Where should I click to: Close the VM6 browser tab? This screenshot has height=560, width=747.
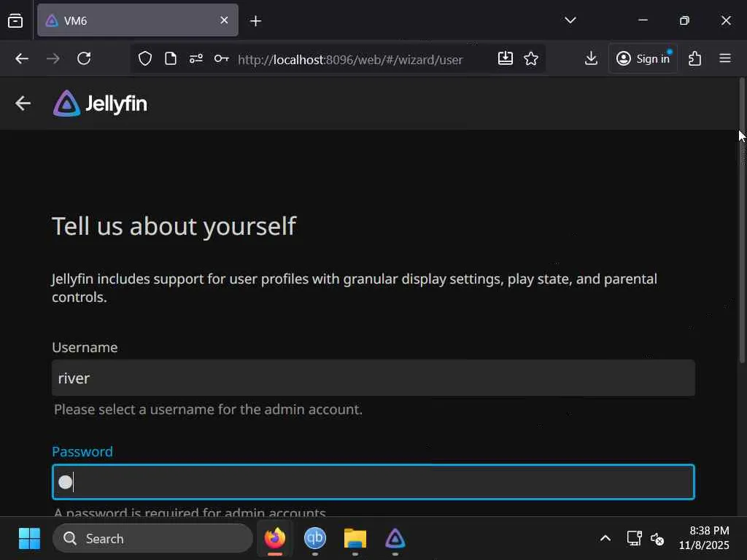tap(224, 20)
